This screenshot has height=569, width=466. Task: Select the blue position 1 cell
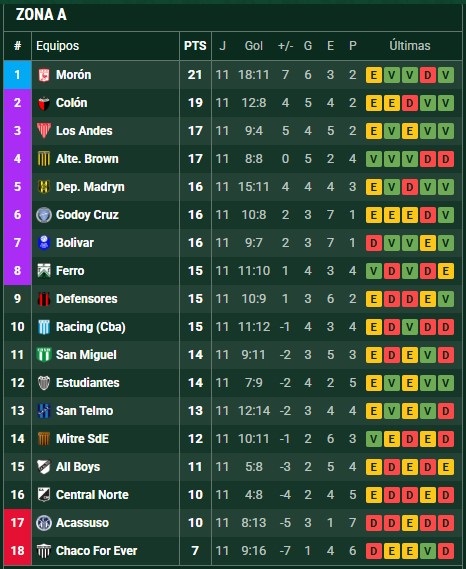coord(17,75)
